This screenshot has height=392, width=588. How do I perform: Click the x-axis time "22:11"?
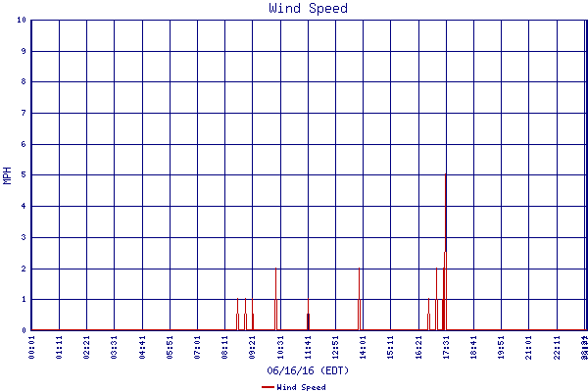point(557,347)
